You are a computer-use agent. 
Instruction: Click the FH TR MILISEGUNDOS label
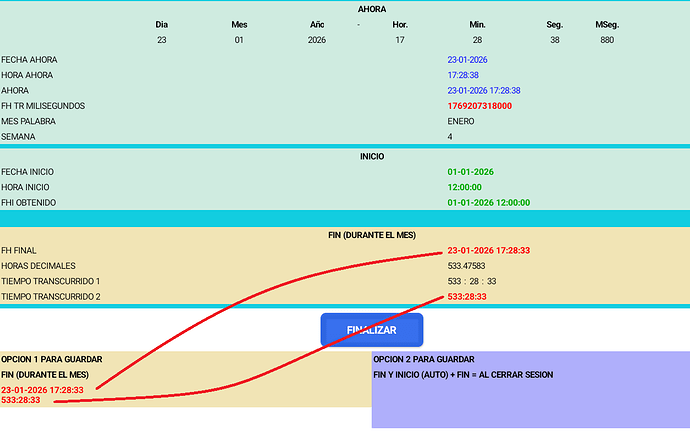click(x=43, y=106)
